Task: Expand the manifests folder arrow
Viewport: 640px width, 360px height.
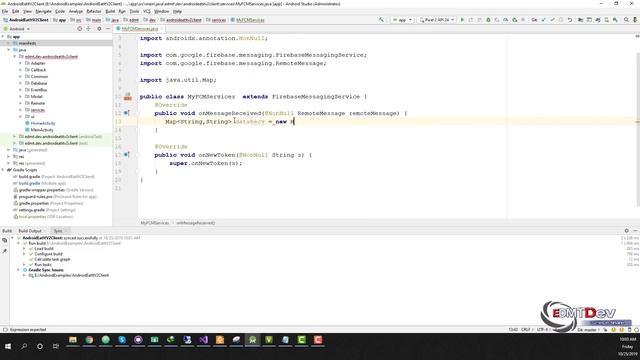Action: [9, 43]
